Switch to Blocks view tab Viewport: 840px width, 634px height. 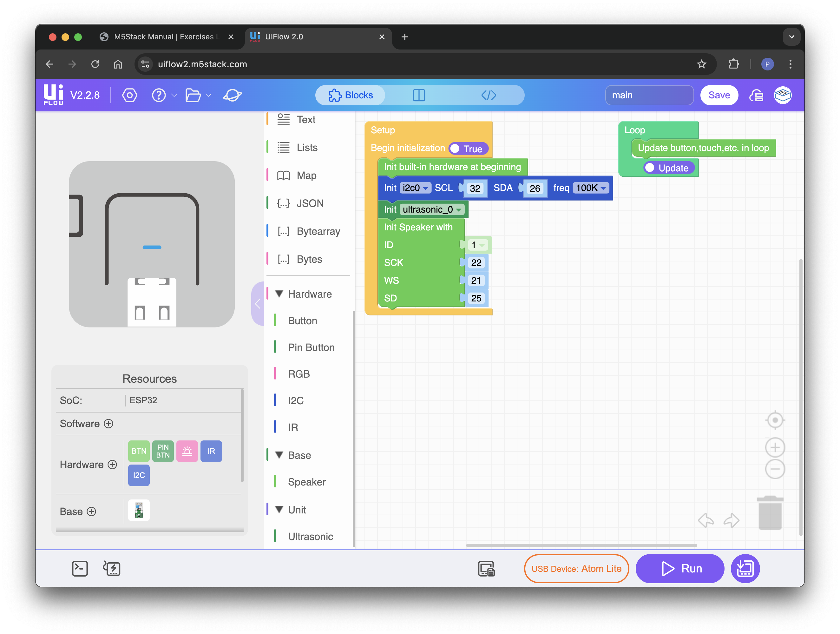click(350, 95)
